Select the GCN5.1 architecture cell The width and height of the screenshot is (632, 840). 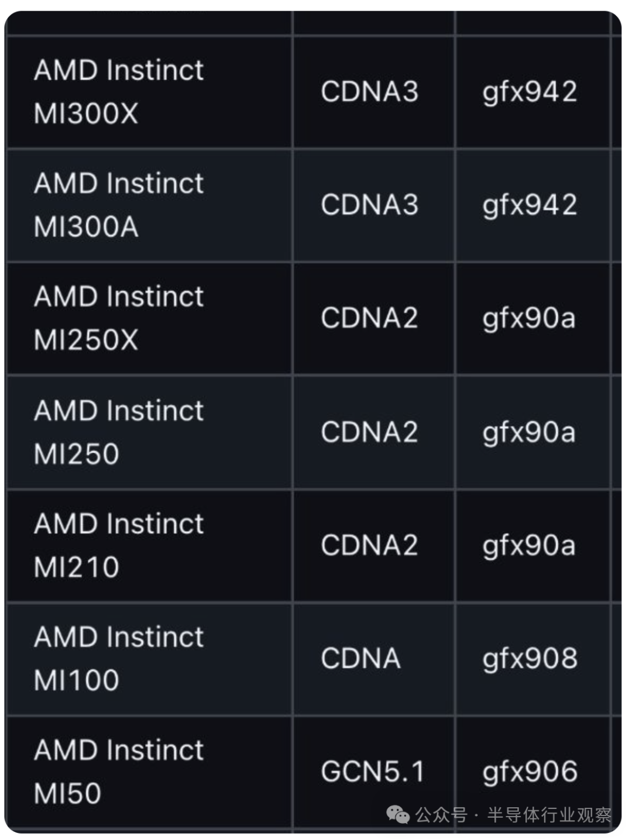tap(374, 772)
